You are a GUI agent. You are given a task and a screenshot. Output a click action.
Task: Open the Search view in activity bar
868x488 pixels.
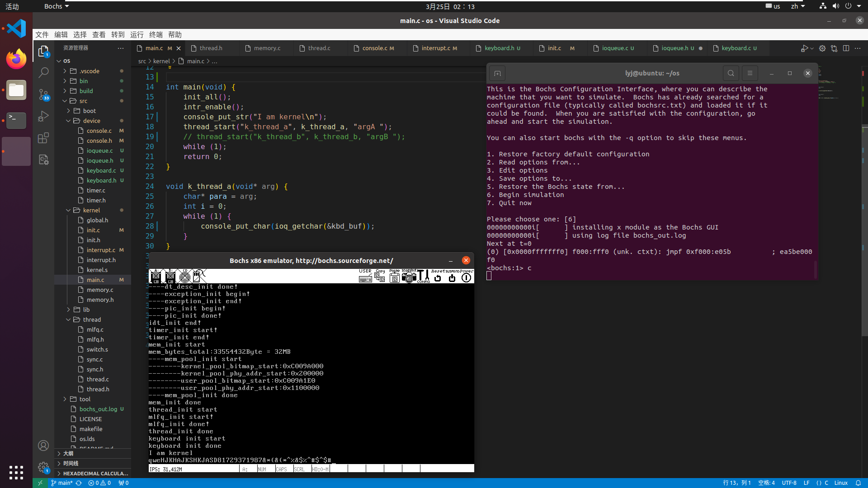click(43, 72)
